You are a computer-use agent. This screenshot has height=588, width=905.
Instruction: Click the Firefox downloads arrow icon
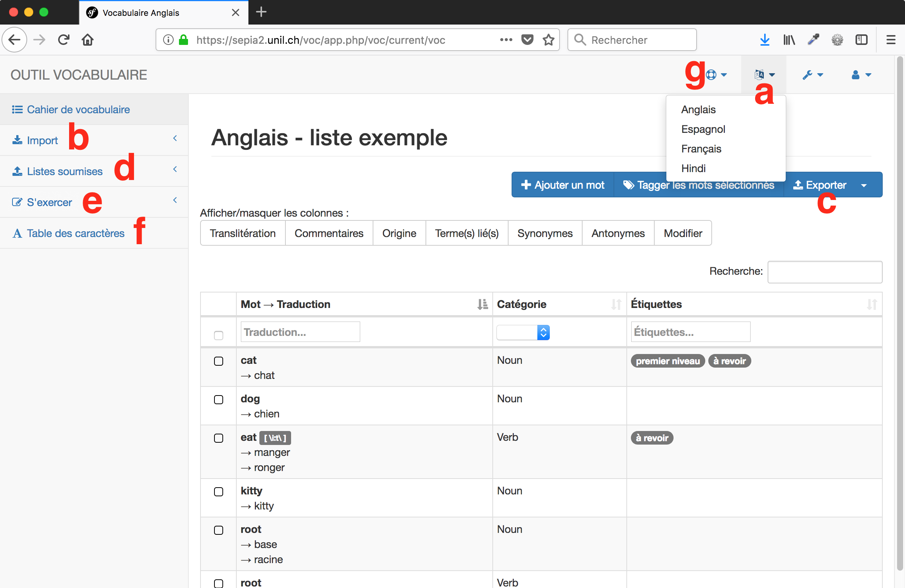[765, 40]
